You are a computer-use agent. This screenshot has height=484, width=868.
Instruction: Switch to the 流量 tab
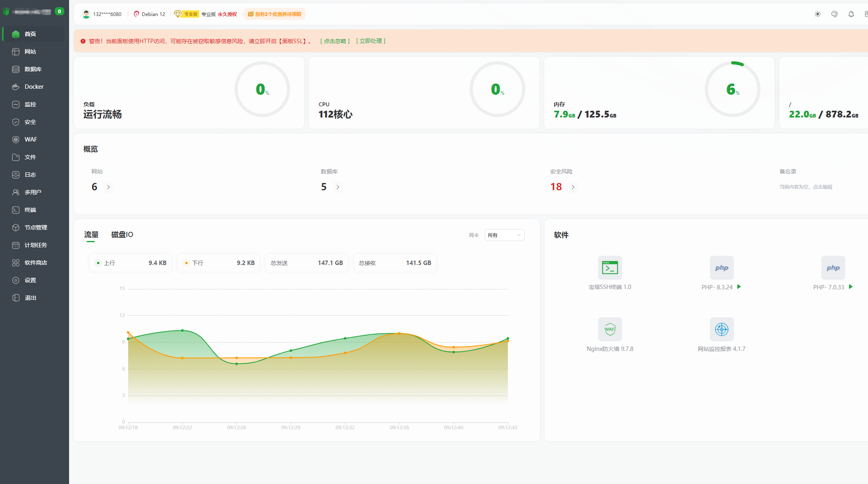pyautogui.click(x=91, y=235)
